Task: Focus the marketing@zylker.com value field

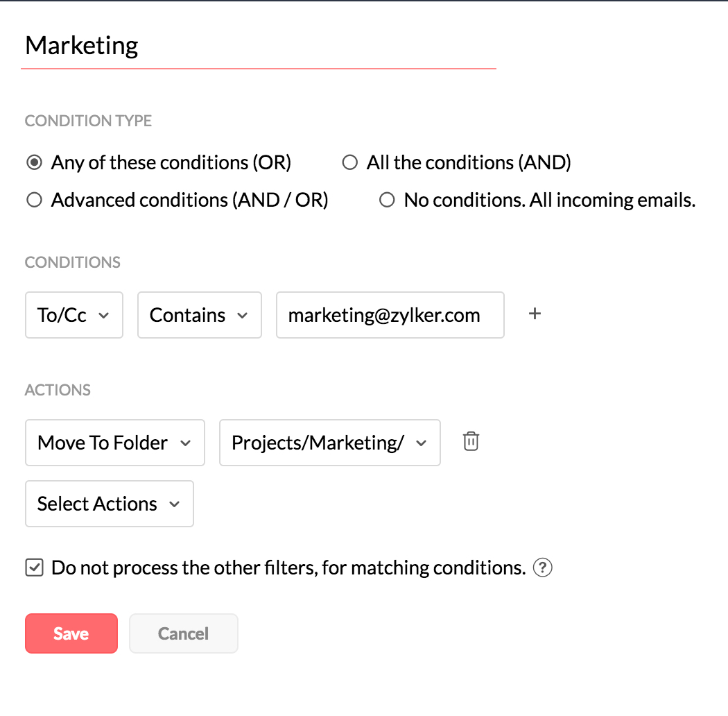Action: 390,315
